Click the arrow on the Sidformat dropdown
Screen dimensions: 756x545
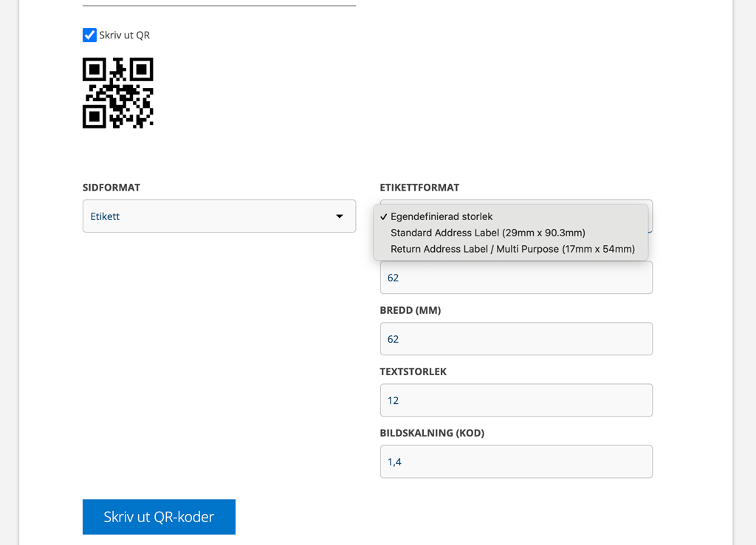click(x=340, y=216)
